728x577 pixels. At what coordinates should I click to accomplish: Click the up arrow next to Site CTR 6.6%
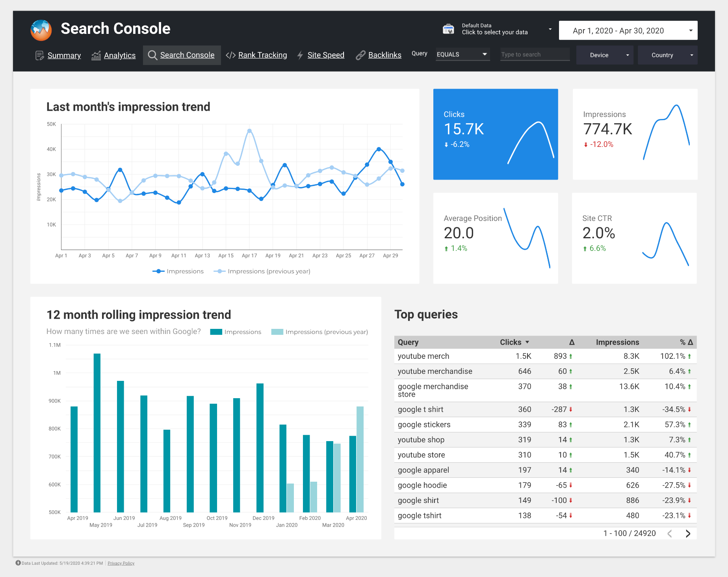585,249
